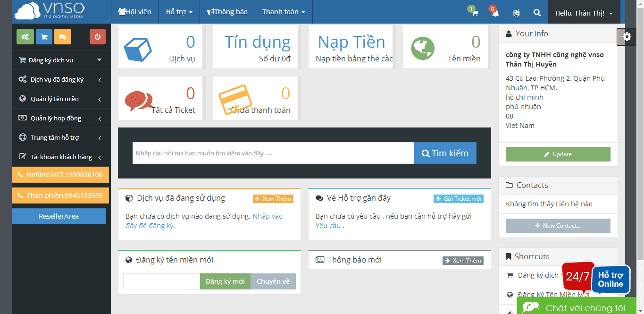Click the Tìm kiếm search button
Screen dimensions: 644x314
point(445,153)
